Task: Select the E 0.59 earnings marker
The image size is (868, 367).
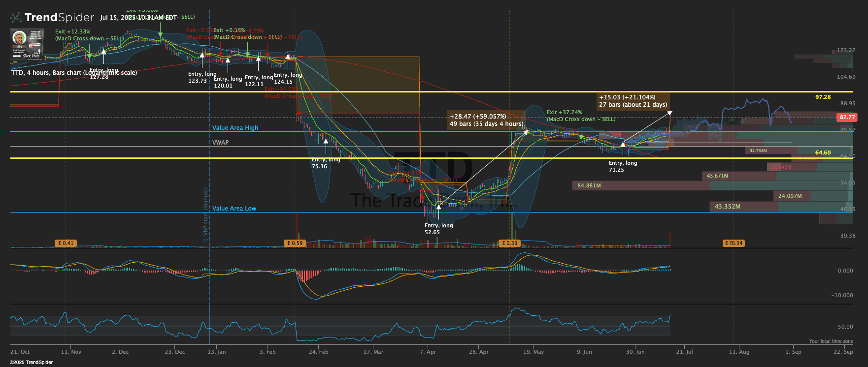Action: point(295,243)
